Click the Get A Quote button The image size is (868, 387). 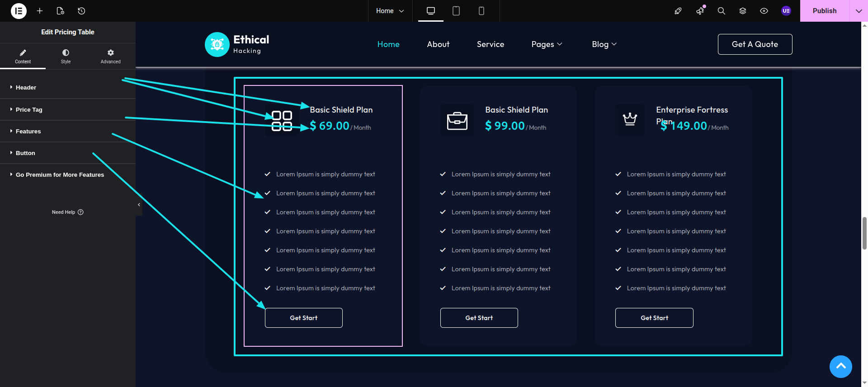pyautogui.click(x=755, y=44)
